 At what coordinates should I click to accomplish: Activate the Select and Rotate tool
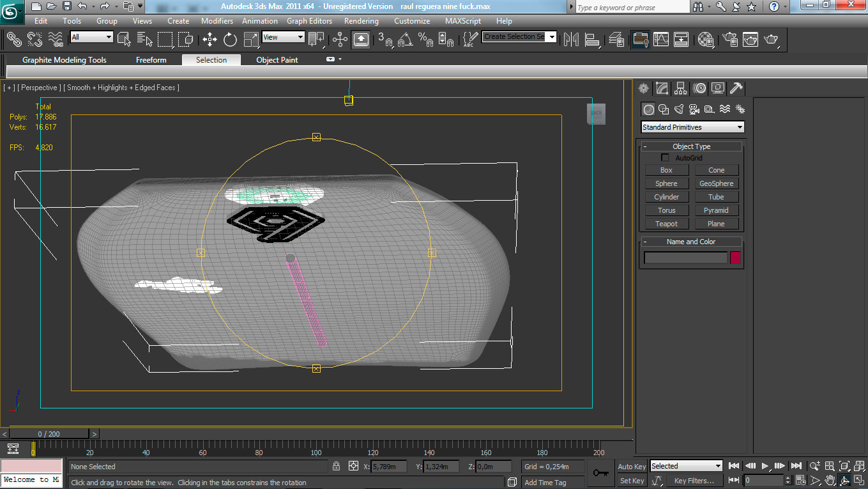(230, 40)
